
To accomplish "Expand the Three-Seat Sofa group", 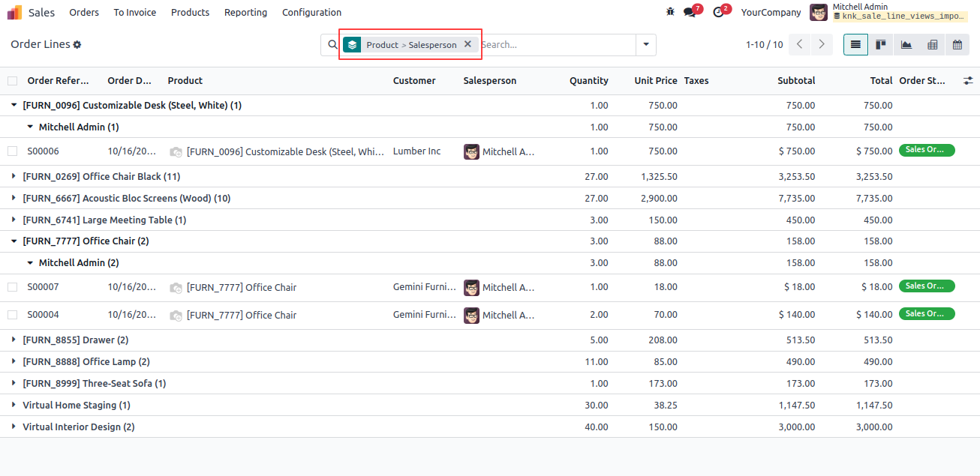I will [14, 384].
